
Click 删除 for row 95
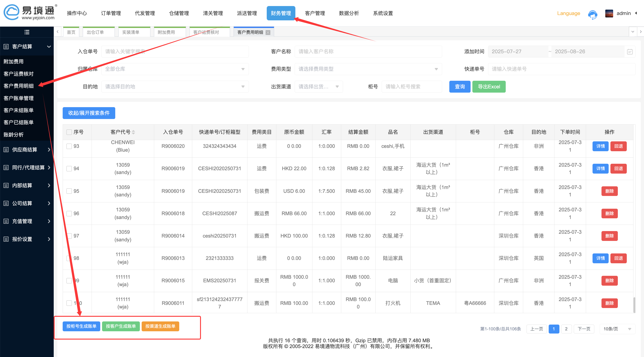610,191
